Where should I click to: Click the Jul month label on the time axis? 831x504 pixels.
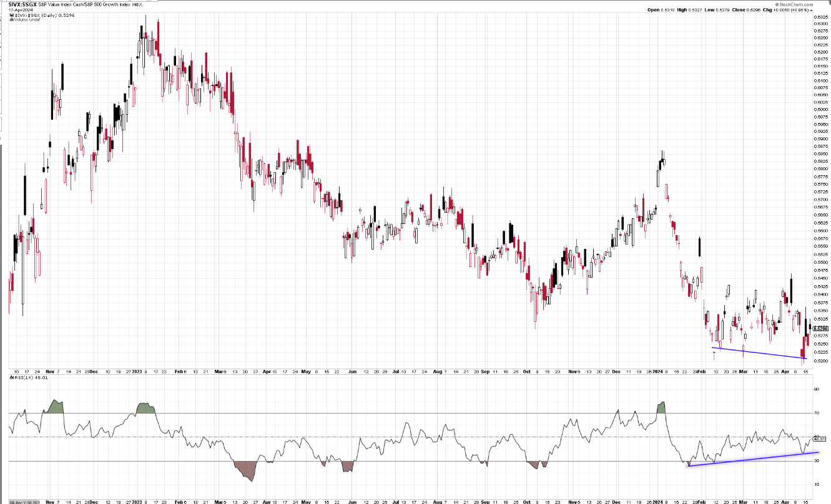pyautogui.click(x=397, y=371)
